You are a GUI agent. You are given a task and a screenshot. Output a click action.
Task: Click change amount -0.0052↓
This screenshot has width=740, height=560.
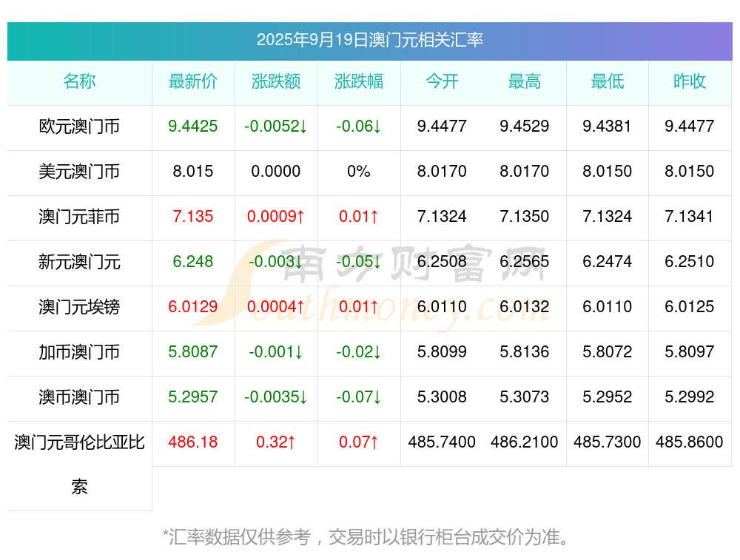(276, 126)
